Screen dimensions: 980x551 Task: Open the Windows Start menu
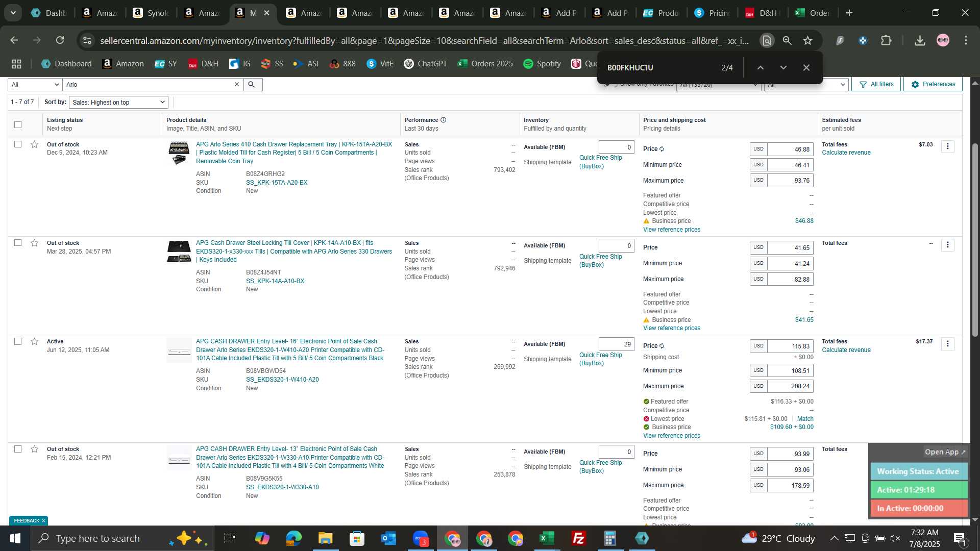pyautogui.click(x=15, y=538)
